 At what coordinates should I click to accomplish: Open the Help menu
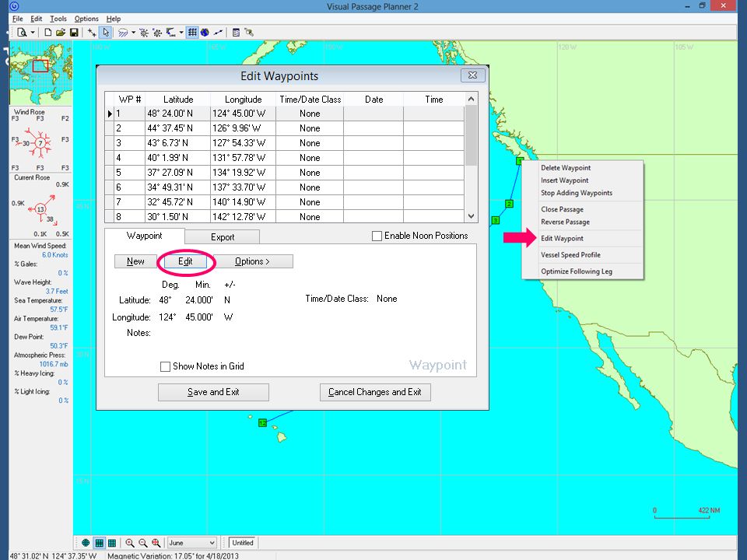click(x=114, y=19)
